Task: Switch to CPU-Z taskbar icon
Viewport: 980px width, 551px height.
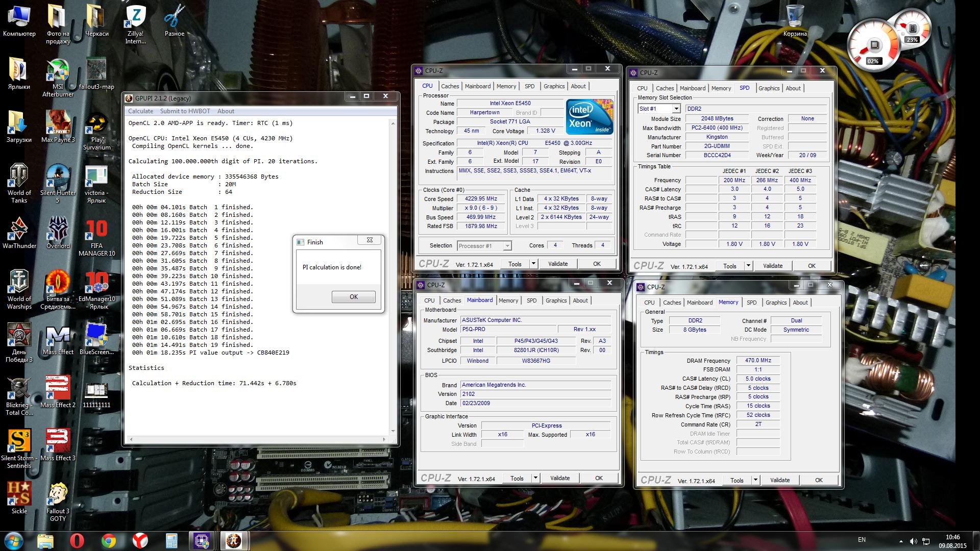Action: [203, 540]
